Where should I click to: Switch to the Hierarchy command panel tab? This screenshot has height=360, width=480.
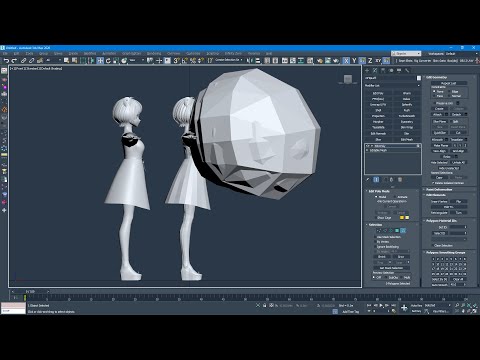pos(383,70)
